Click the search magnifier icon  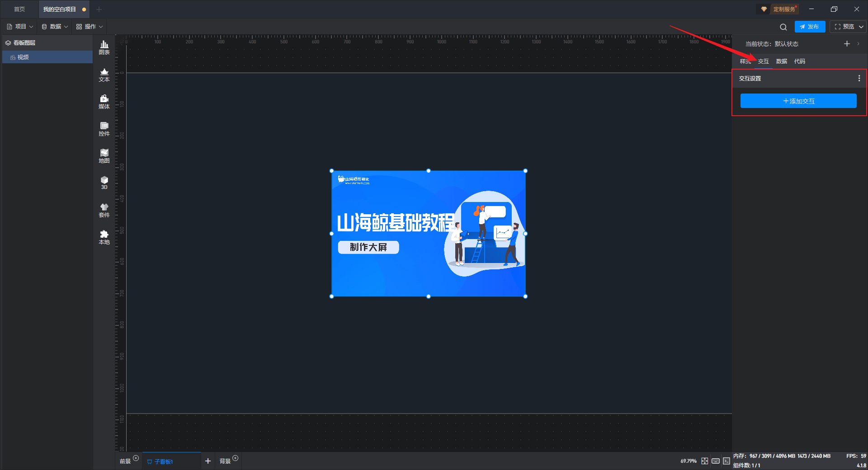783,27
